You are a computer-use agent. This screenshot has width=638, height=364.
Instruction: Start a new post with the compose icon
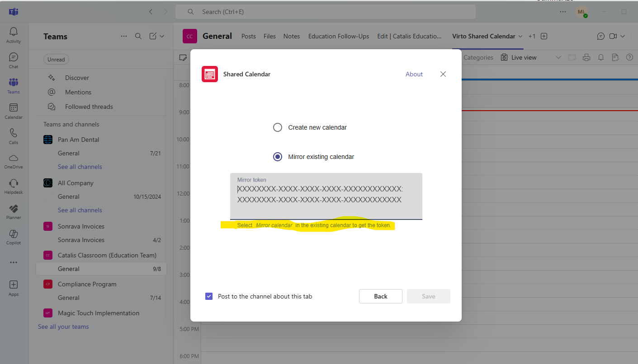pos(153,36)
